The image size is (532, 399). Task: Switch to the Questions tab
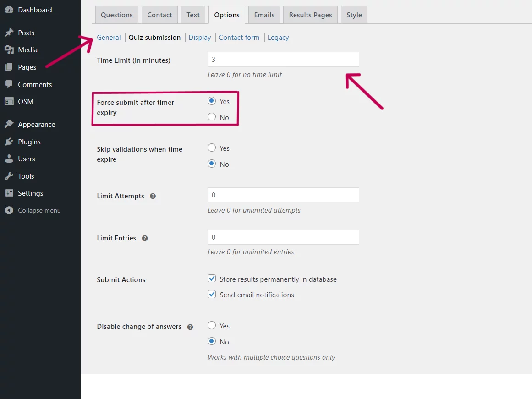pyautogui.click(x=117, y=15)
